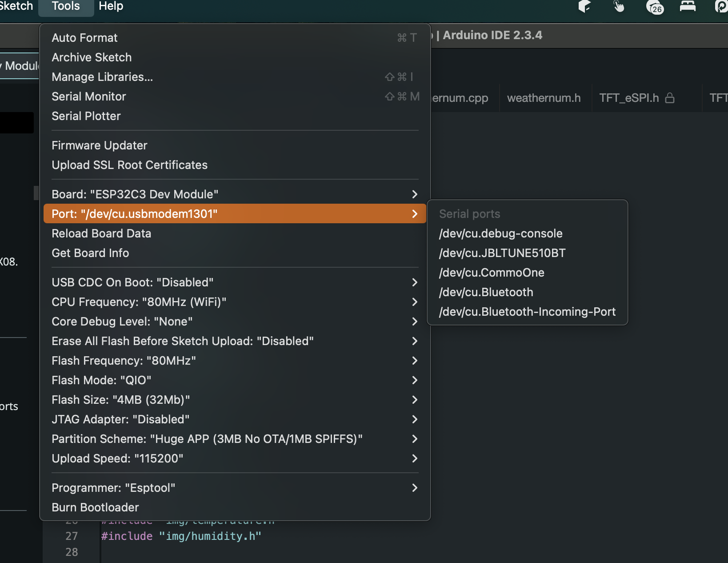The width and height of the screenshot is (728, 563).
Task: Open Manage Libraries…
Action: coord(235,77)
